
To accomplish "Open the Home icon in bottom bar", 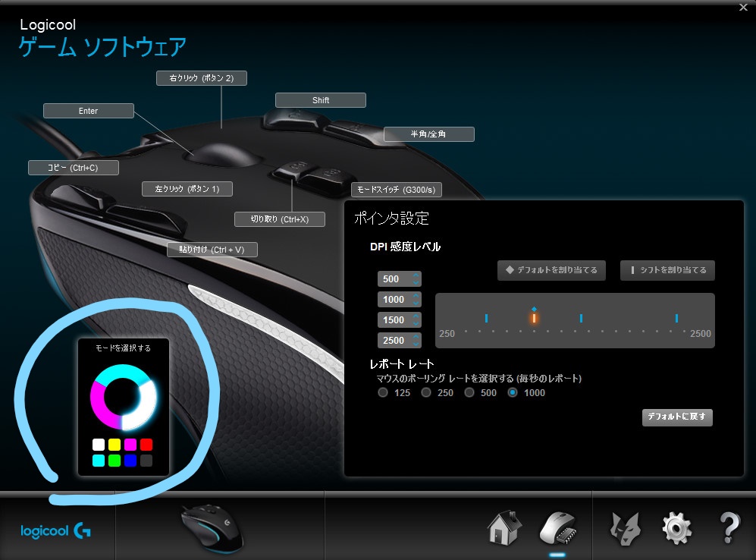I will point(504,527).
